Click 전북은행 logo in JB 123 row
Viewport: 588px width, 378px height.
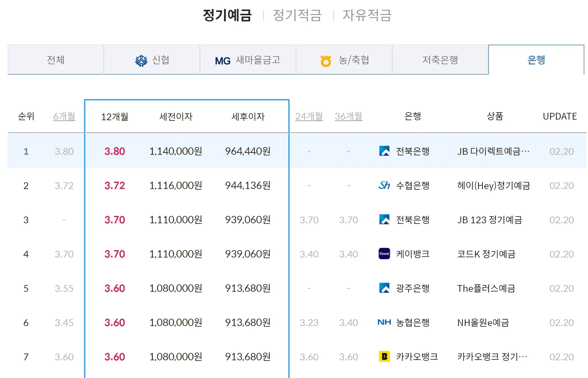[384, 220]
